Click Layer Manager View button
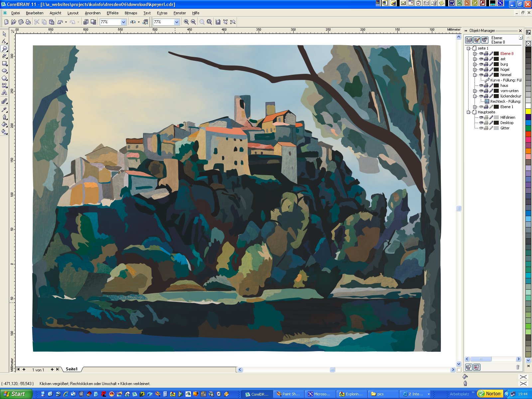Image resolution: width=532 pixels, height=399 pixels. (485, 40)
